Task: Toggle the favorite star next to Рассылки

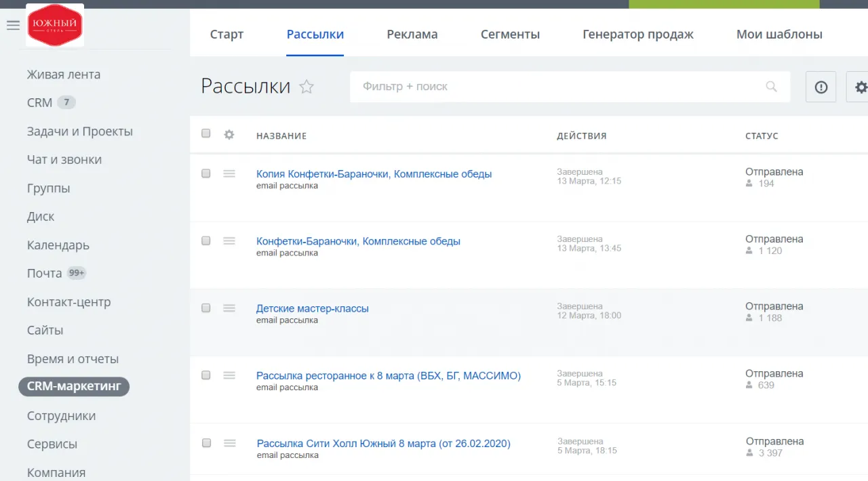Action: tap(306, 87)
